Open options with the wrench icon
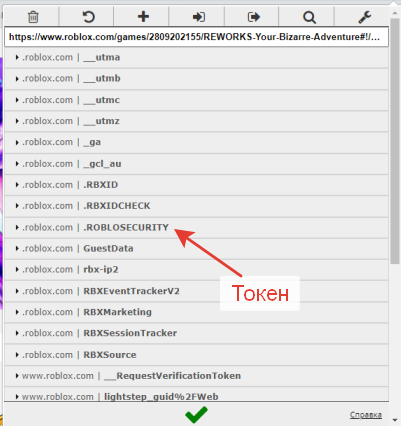This screenshot has width=401, height=426. click(364, 17)
